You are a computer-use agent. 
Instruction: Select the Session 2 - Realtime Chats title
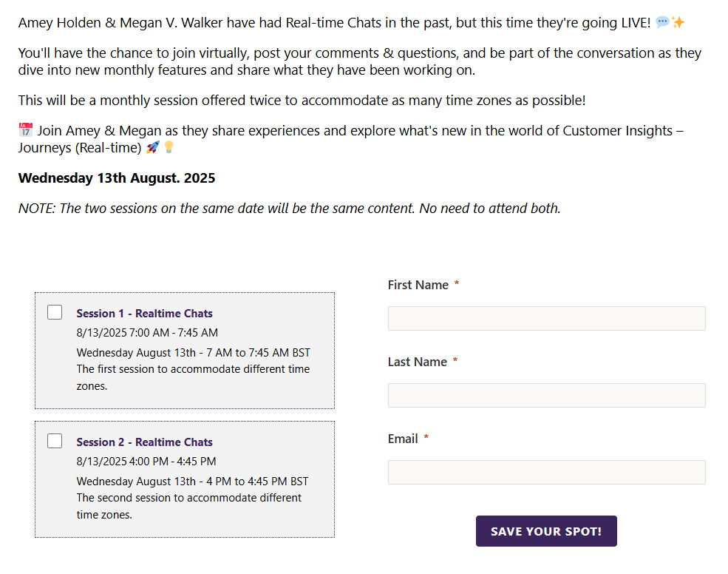pos(144,442)
